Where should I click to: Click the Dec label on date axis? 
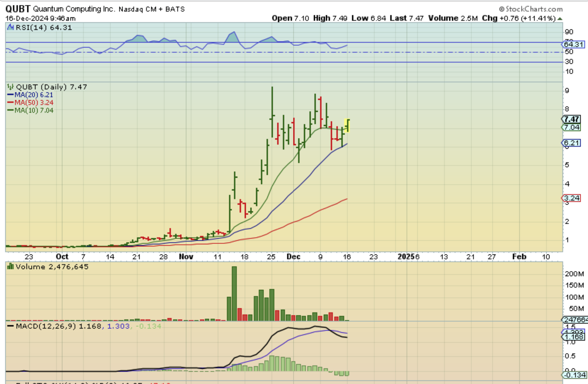pos(293,257)
